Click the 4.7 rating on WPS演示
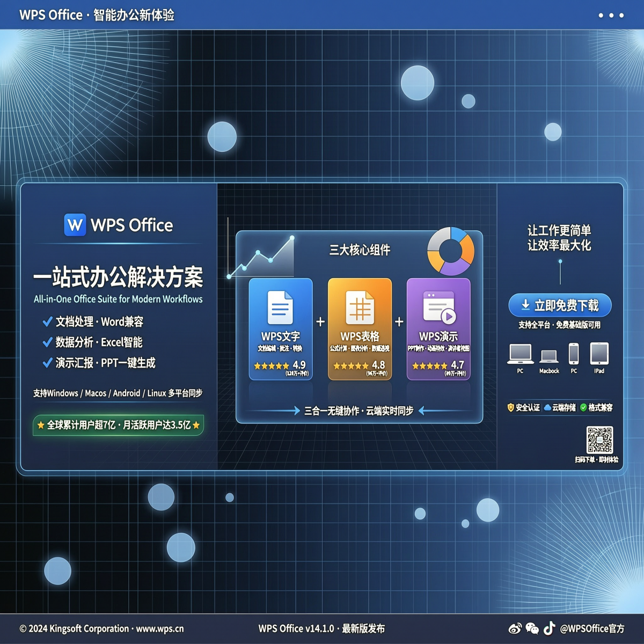Viewport: 644px width, 644px height. click(457, 365)
